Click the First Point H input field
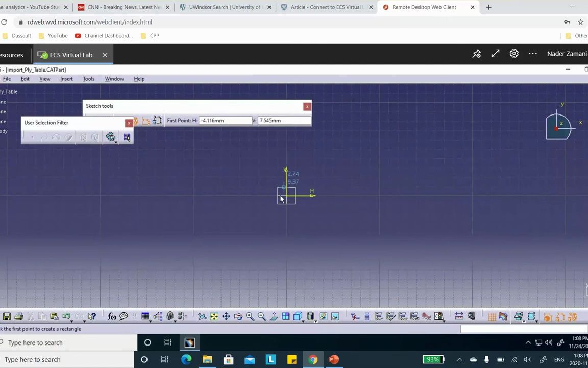This screenshot has width=588, height=368. 225,120
